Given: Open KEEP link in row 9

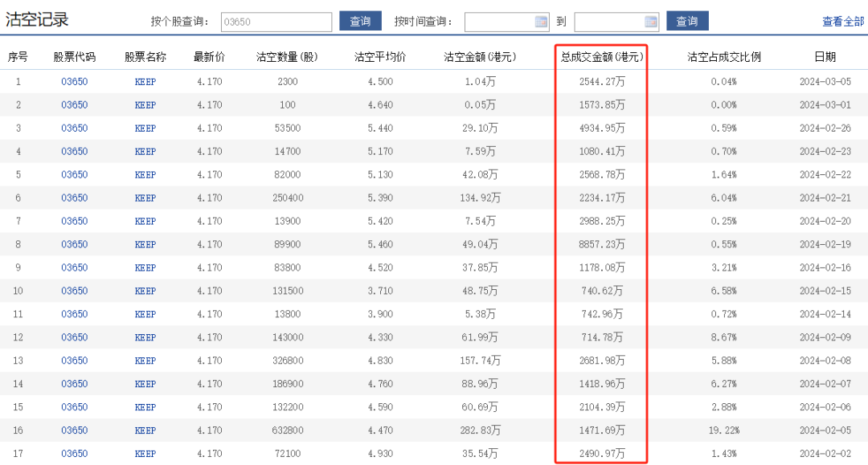Looking at the screenshot, I should point(145,267).
